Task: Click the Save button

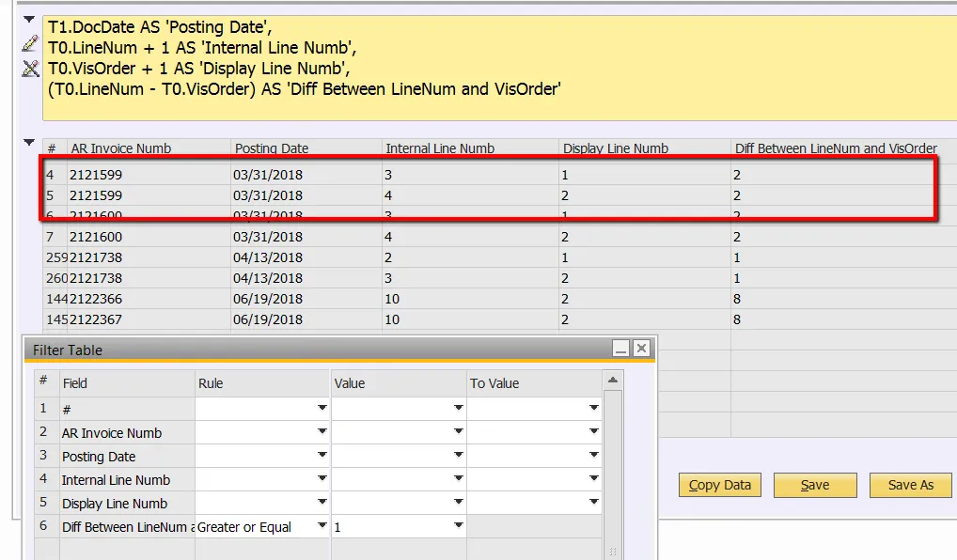Action: 814,485
